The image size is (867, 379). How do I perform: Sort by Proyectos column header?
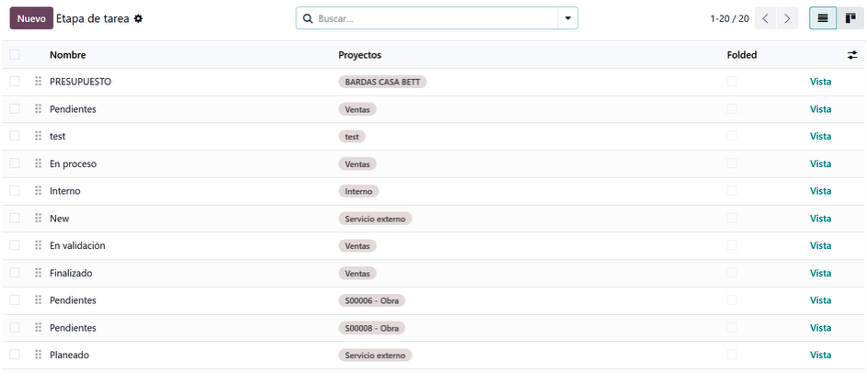pos(360,55)
